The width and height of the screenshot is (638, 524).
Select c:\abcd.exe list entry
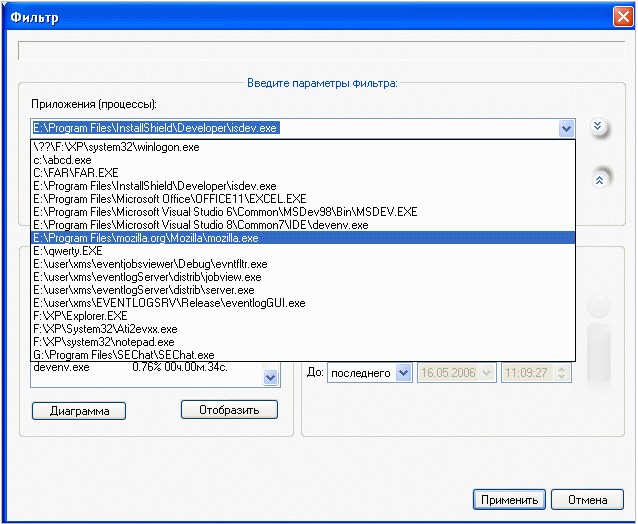pyautogui.click(x=62, y=160)
